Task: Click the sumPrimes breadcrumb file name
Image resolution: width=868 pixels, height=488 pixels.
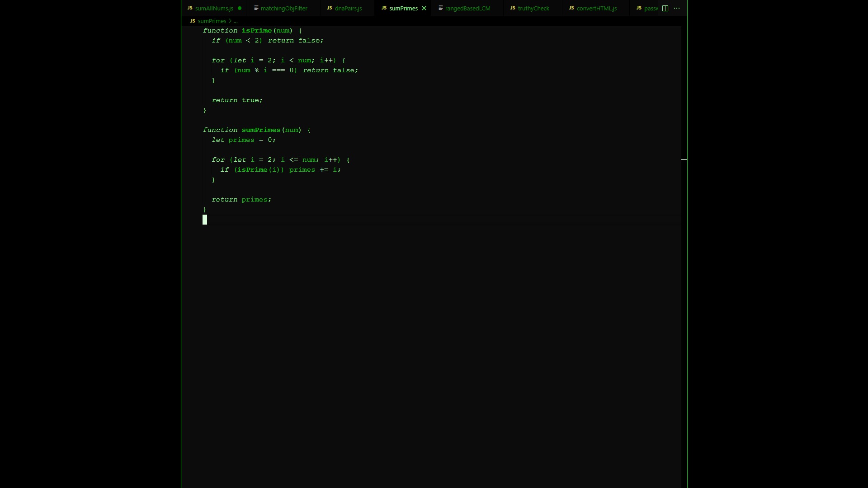Action: (212, 21)
